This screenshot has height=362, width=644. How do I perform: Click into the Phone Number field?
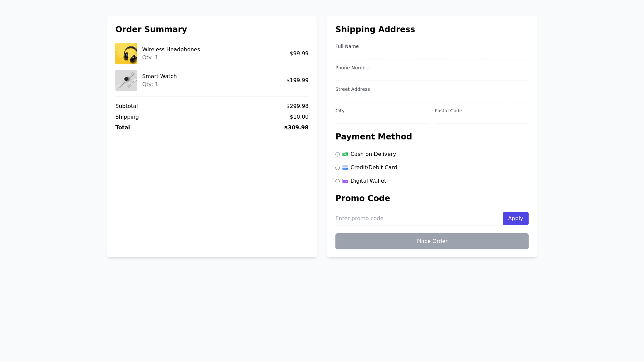tap(432, 77)
